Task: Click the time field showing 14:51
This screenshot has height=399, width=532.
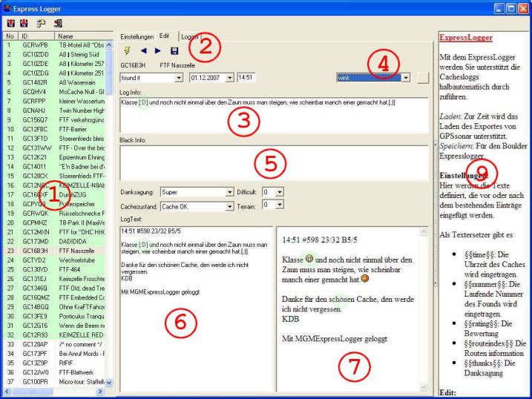Action: [246, 78]
